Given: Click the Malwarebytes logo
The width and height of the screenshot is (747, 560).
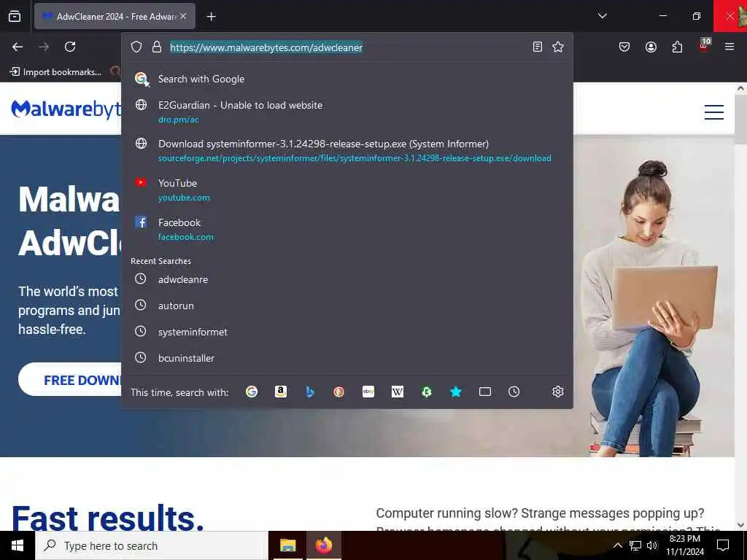Looking at the screenshot, I should tap(66, 109).
